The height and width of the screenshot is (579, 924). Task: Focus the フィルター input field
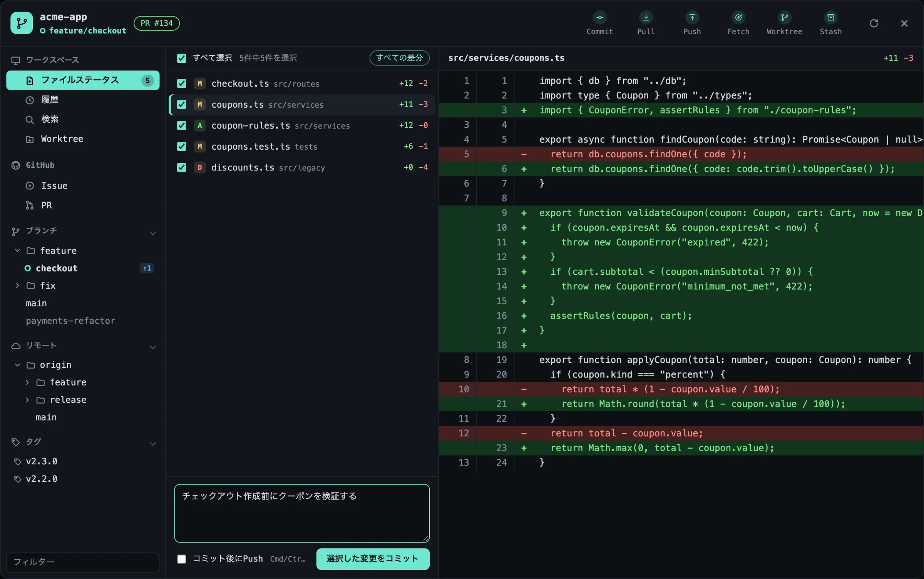pos(83,562)
